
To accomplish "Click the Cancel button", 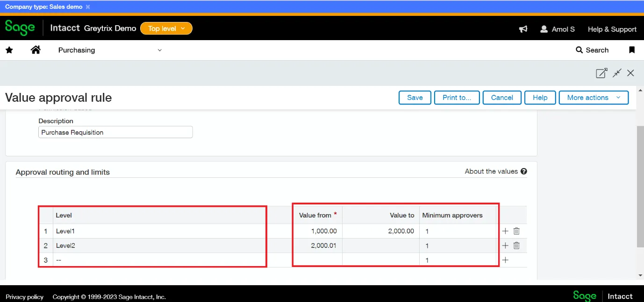I will click(502, 98).
